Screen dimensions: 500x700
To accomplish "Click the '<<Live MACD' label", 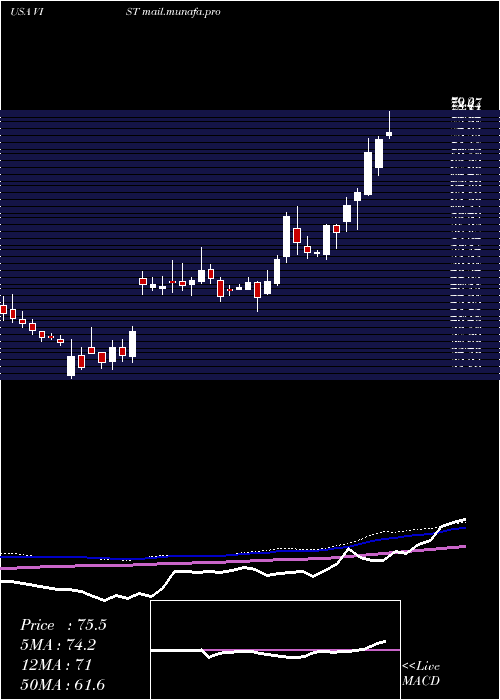I will click(421, 673).
